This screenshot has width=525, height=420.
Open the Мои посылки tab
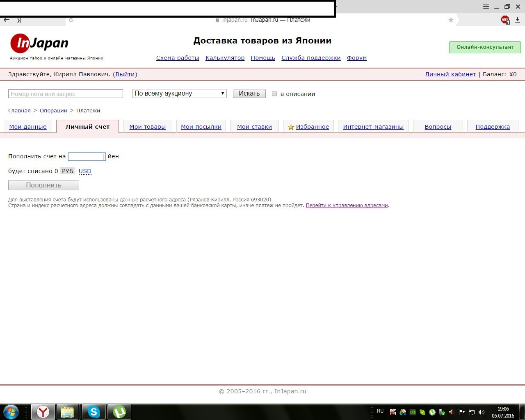pos(201,127)
